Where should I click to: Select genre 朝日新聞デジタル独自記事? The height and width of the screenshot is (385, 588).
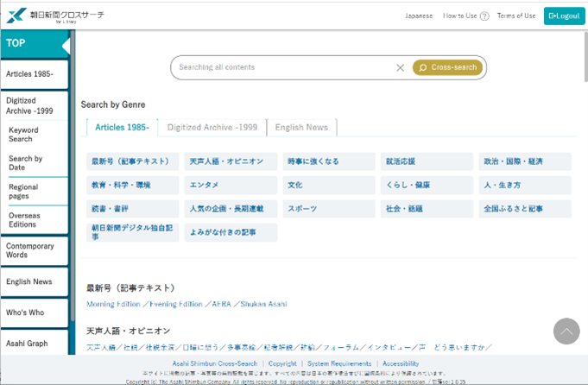(x=133, y=232)
